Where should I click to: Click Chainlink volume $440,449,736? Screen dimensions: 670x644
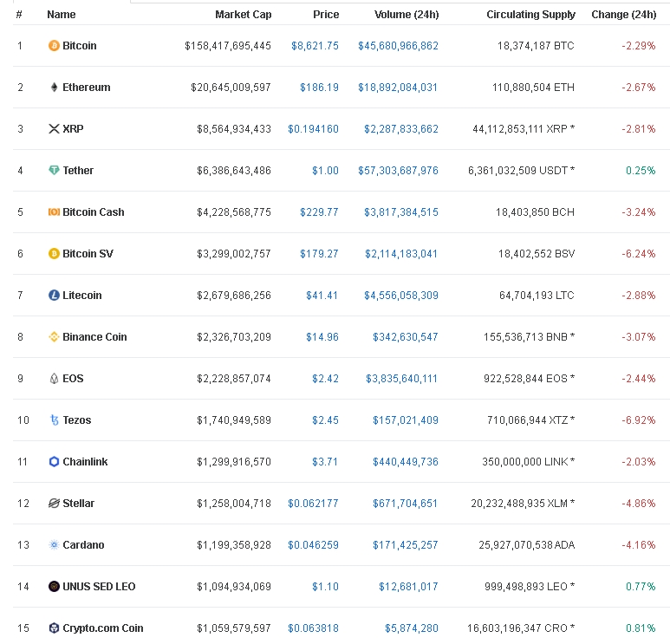pos(406,461)
